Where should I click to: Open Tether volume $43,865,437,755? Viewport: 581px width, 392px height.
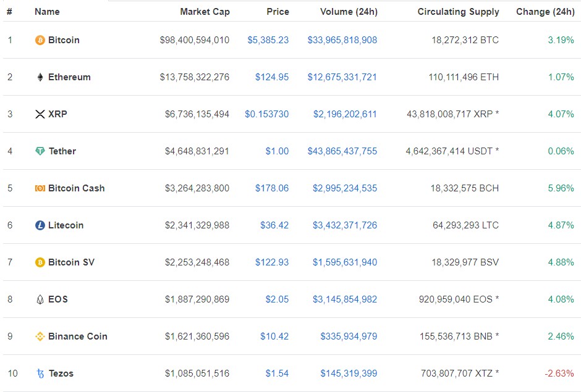coord(342,151)
